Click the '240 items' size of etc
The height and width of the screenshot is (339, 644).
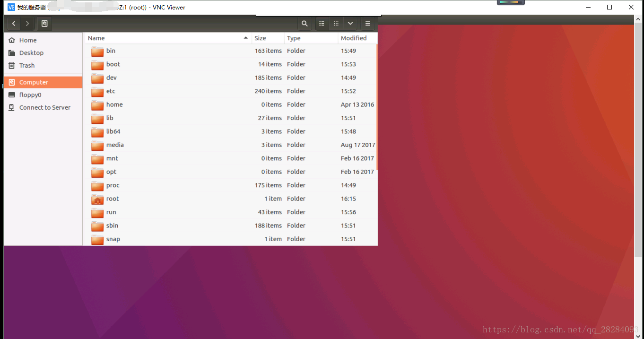coord(268,91)
